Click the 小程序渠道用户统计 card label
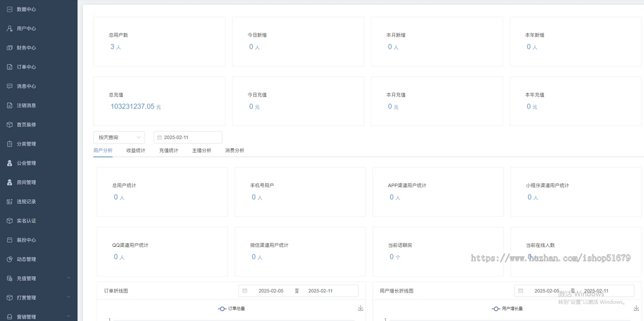Image resolution: width=644 pixels, height=321 pixels. (547, 185)
